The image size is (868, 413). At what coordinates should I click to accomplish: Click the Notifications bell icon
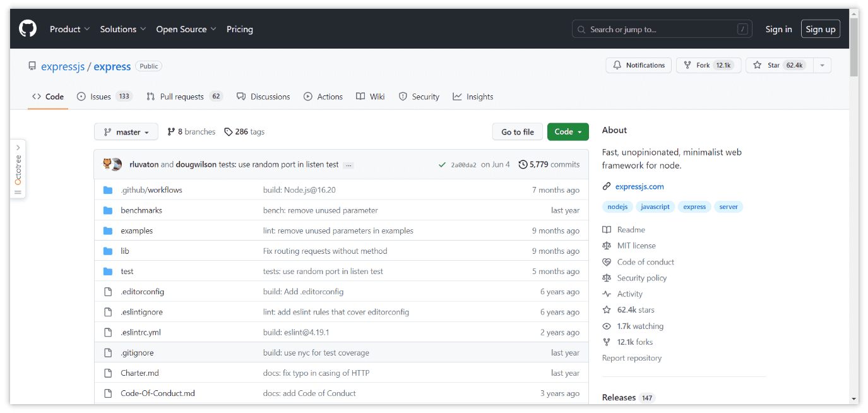[x=617, y=65]
